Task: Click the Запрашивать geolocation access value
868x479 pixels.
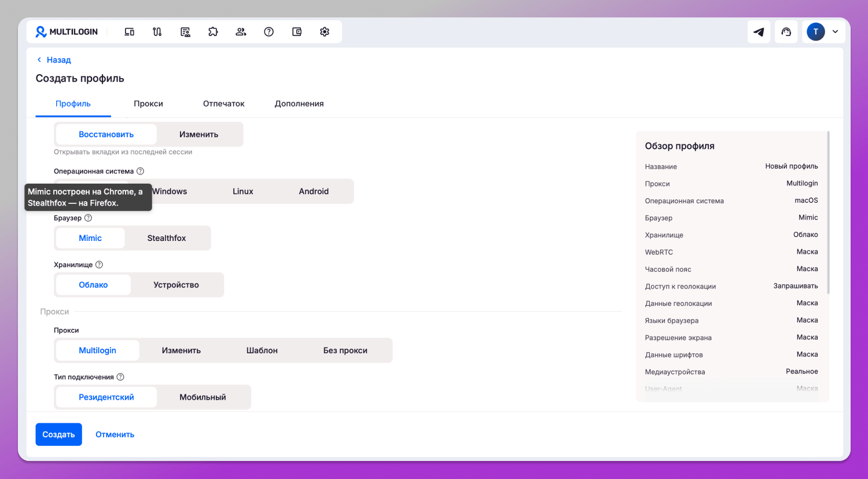Action: tap(796, 286)
